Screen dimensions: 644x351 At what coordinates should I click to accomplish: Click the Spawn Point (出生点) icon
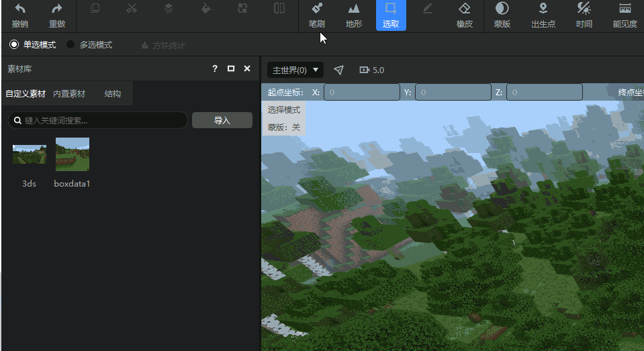[x=543, y=9]
